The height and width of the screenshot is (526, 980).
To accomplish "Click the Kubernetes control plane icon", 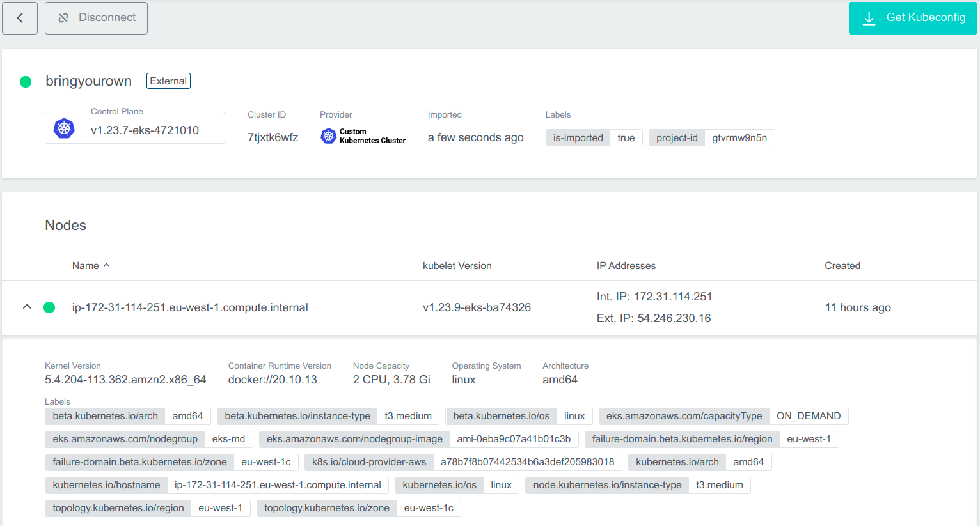I will pos(64,128).
